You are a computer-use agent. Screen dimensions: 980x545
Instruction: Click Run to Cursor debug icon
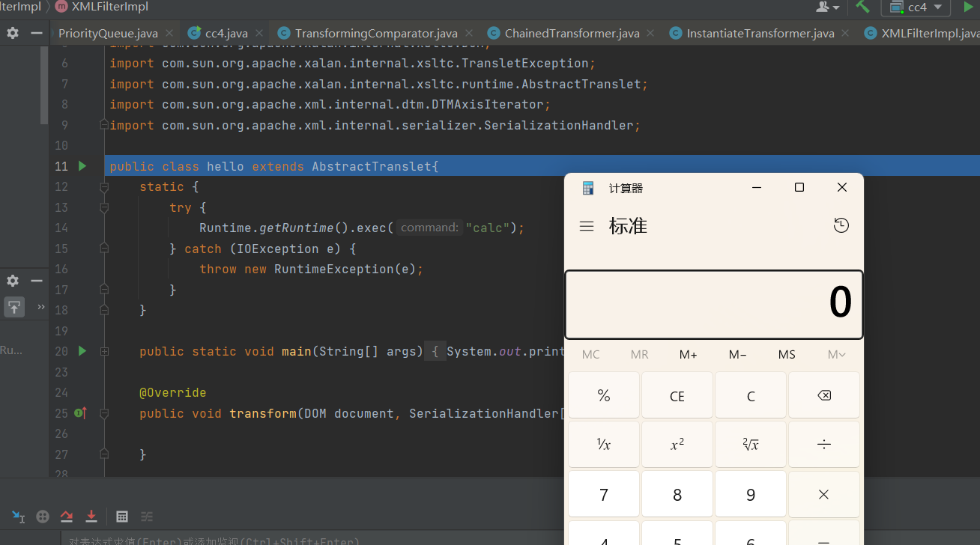click(x=19, y=517)
